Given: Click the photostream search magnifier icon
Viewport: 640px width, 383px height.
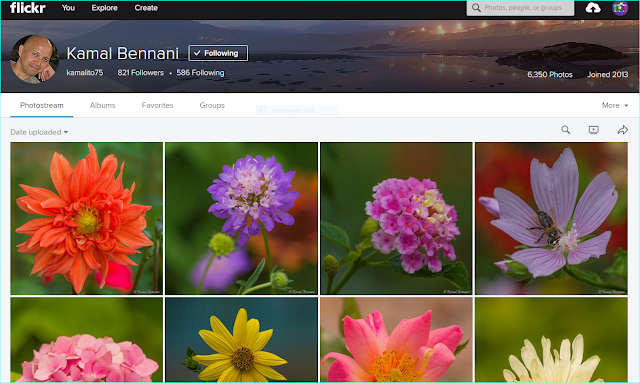Looking at the screenshot, I should [x=565, y=130].
